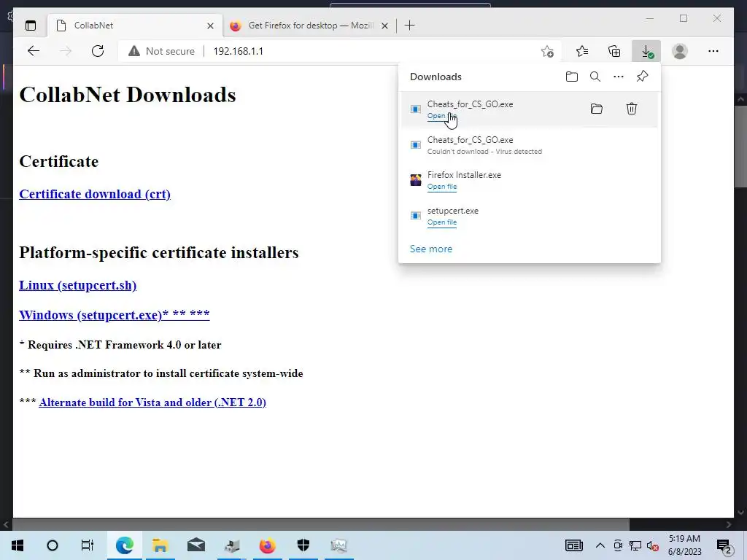The height and width of the screenshot is (560, 747).
Task: Open Edge Settings and more menu
Action: (713, 51)
